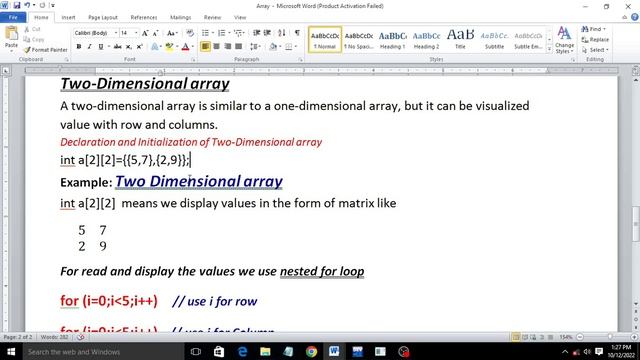The width and height of the screenshot is (640, 360).
Task: Toggle Superscript formatting
Action: 139,47
